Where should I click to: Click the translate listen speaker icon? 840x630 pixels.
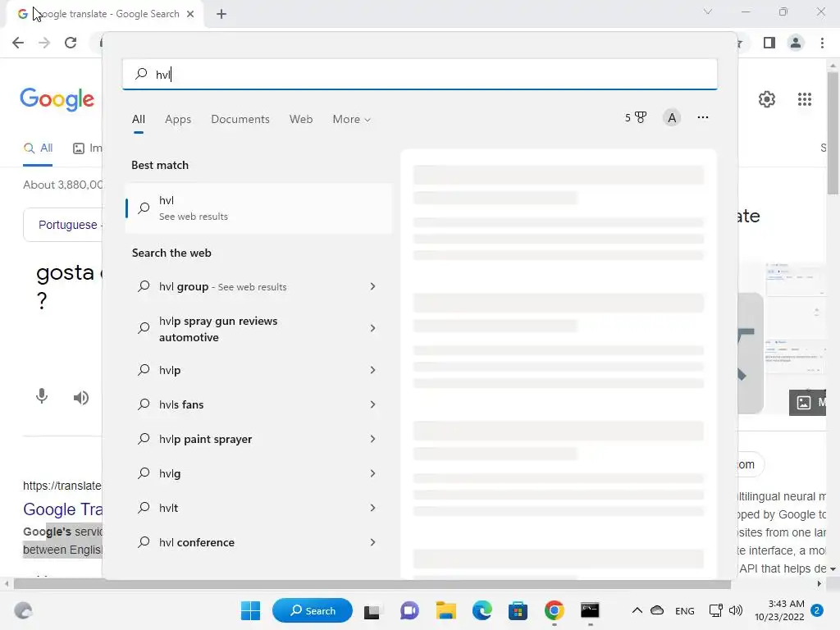[x=81, y=398]
